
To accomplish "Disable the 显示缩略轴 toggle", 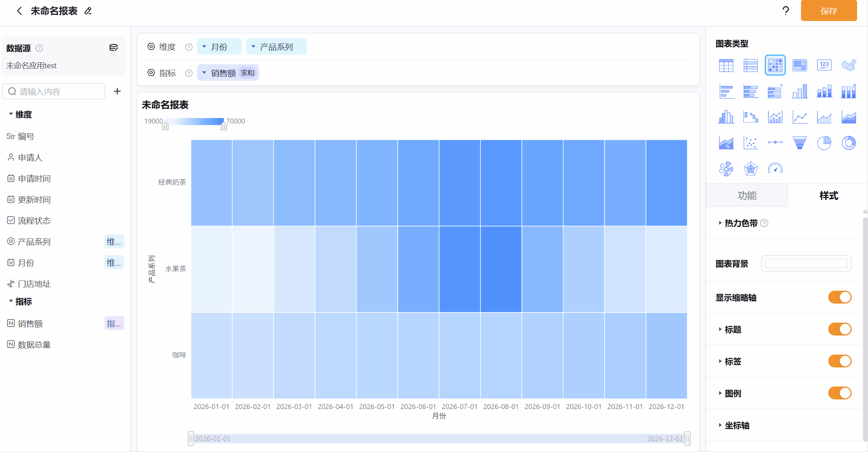I will click(840, 297).
